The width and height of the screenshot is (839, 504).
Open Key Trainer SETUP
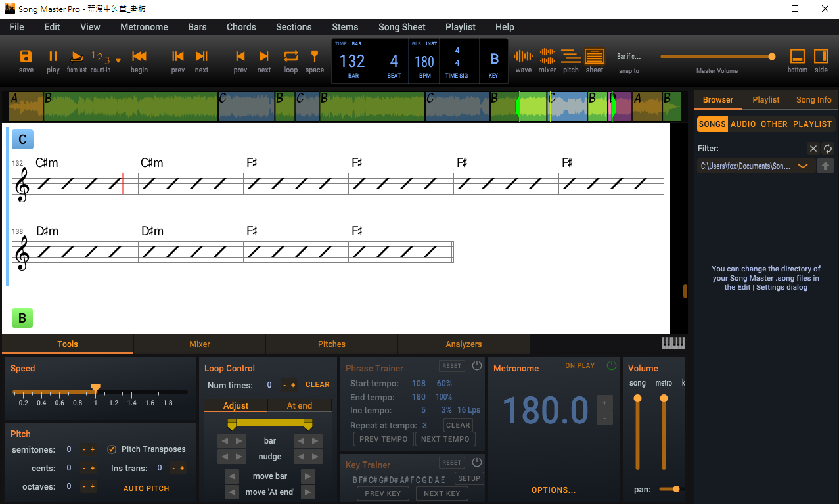click(x=469, y=478)
